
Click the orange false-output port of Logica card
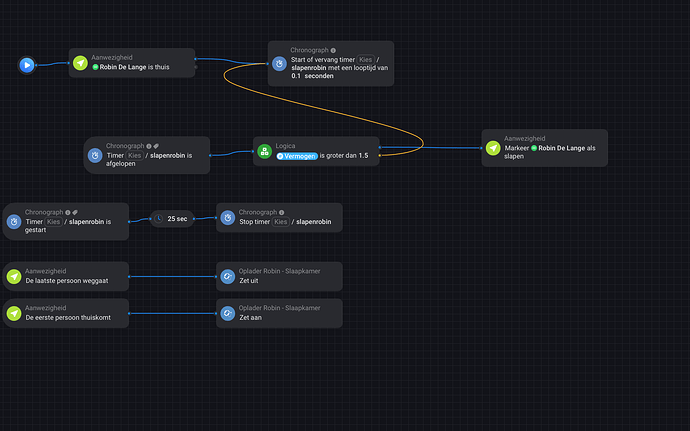380,155
